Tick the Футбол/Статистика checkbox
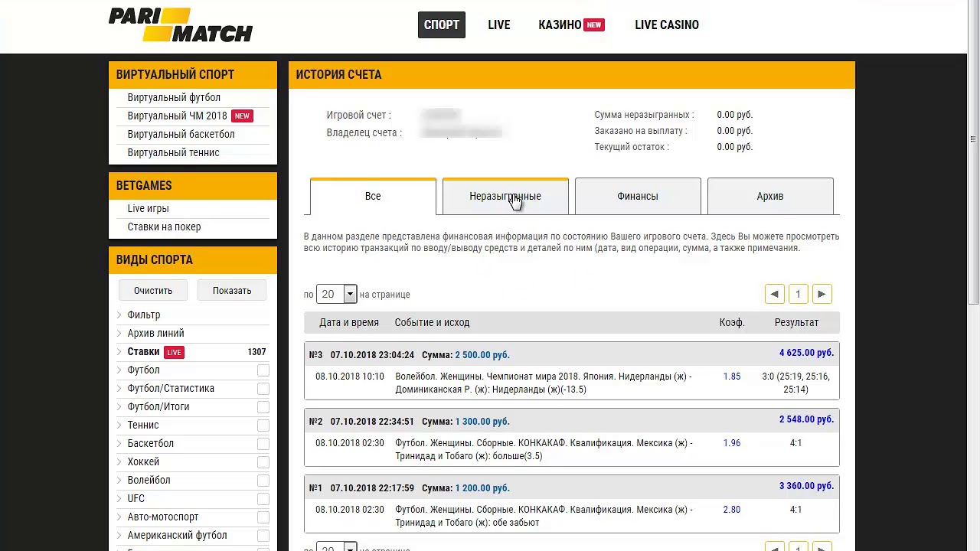This screenshot has width=980, height=551. tap(263, 389)
